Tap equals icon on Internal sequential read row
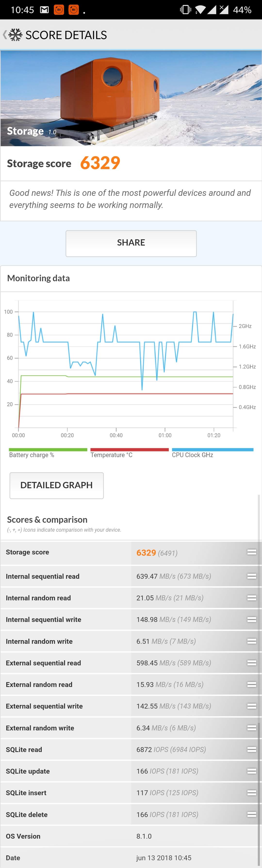The height and width of the screenshot is (868, 262). [252, 576]
